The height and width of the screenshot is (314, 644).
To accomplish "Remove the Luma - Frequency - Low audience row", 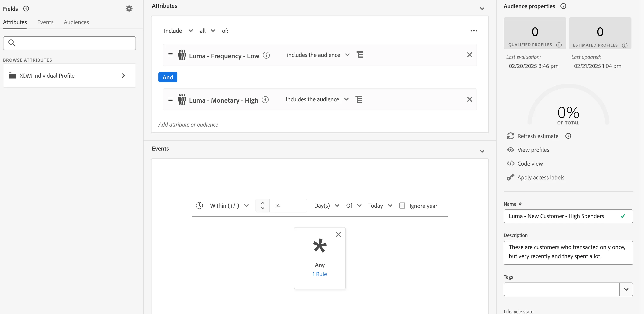I will [469, 55].
